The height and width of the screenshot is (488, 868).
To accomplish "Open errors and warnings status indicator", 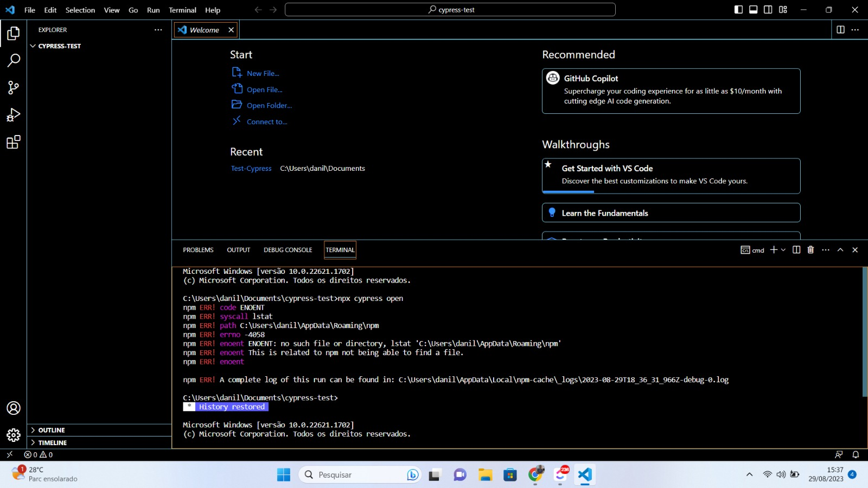I will point(39,454).
